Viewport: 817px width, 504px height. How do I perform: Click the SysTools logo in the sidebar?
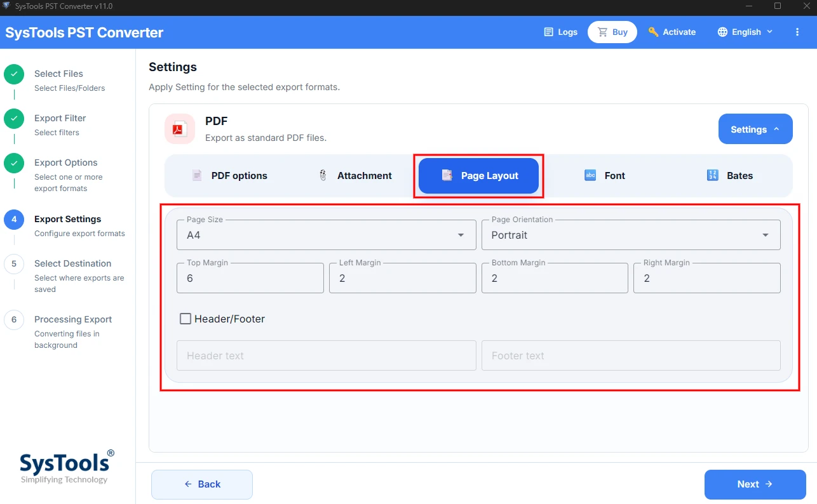[x=67, y=467]
